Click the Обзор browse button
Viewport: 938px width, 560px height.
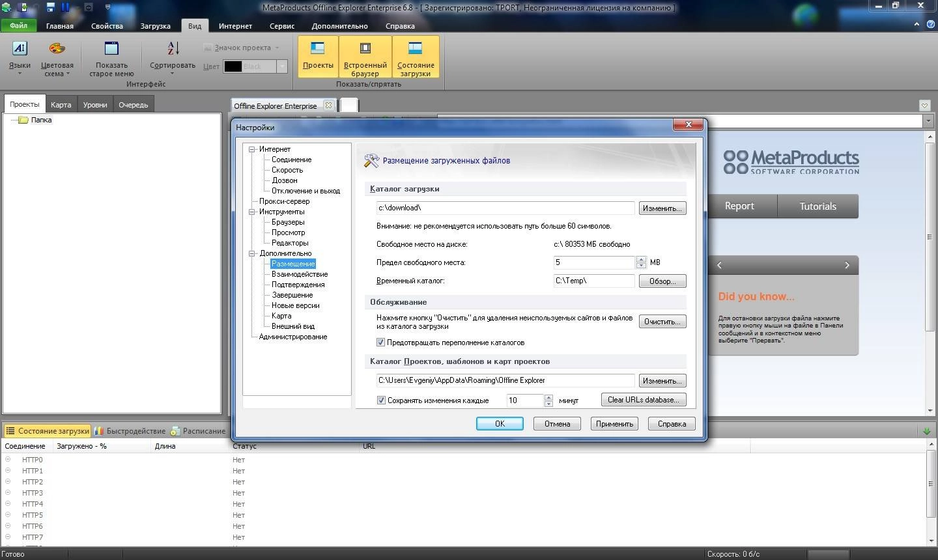tap(662, 281)
